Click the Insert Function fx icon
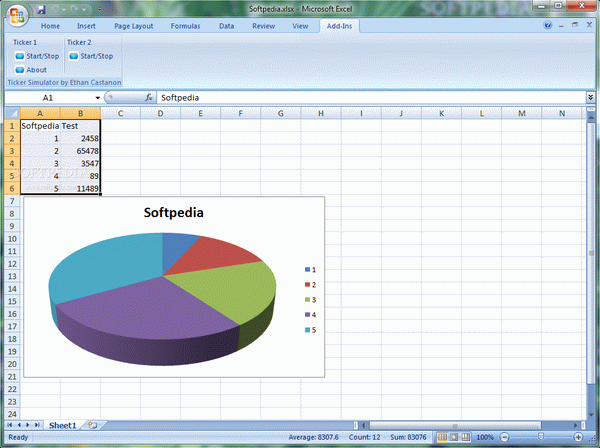600x448 pixels. tap(149, 98)
